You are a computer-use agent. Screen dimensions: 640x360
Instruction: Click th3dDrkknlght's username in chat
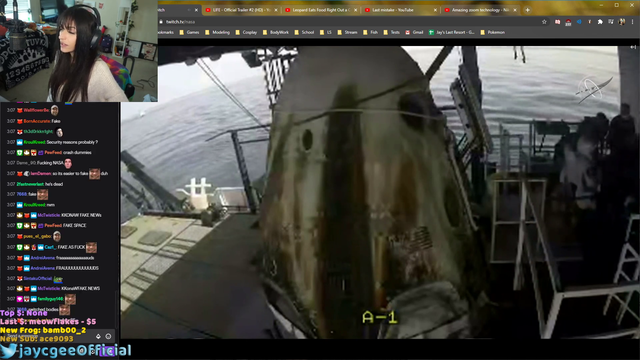coord(38,132)
